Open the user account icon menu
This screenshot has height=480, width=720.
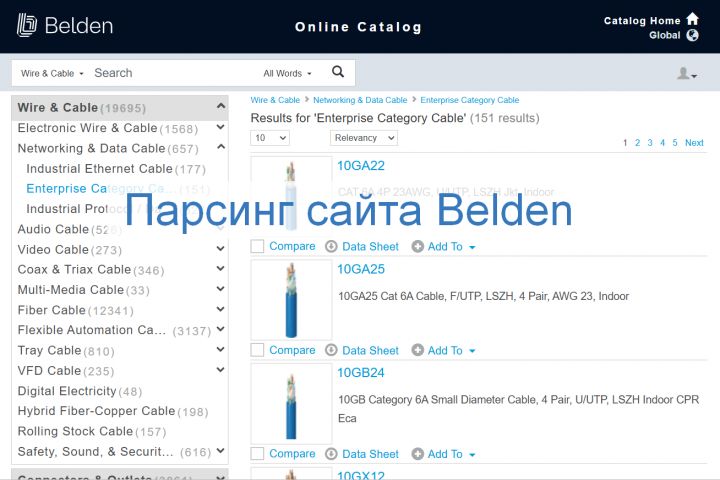[x=687, y=73]
